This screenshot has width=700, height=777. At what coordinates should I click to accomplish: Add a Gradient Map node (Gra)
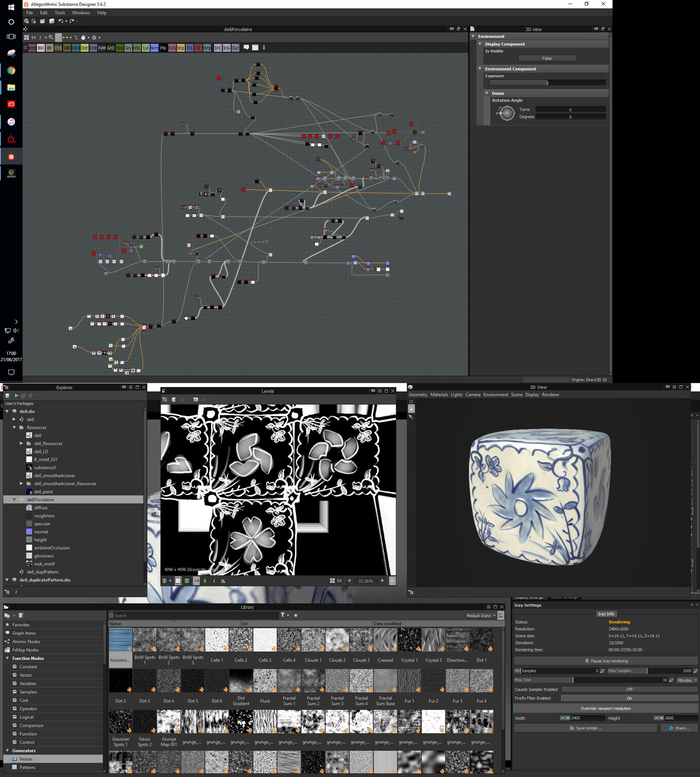pyautogui.click(x=119, y=48)
